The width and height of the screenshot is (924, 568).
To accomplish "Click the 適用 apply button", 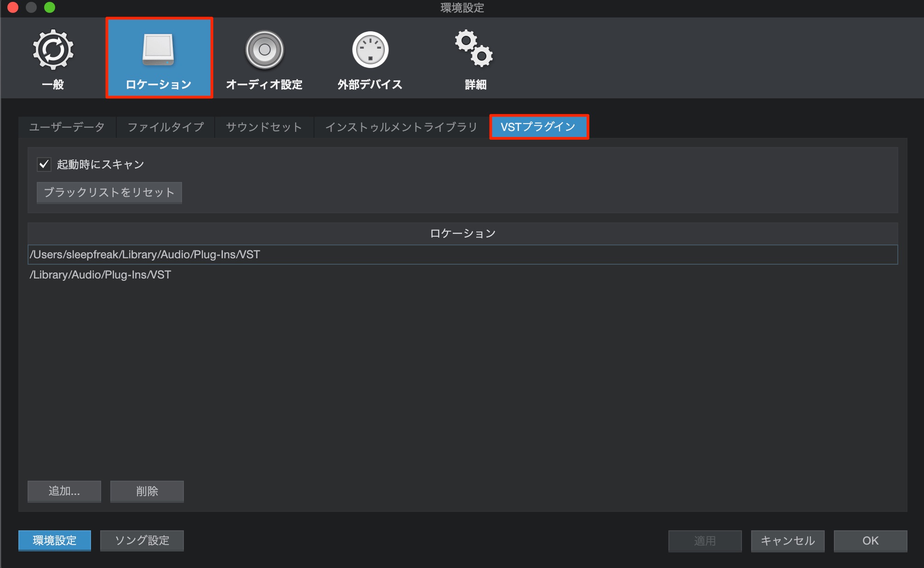I will tap(705, 541).
